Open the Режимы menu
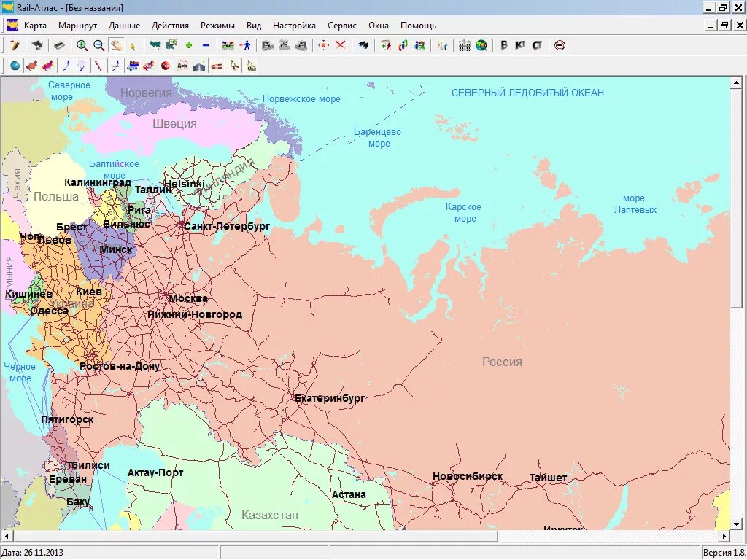This screenshot has height=560, width=747. coord(217,26)
